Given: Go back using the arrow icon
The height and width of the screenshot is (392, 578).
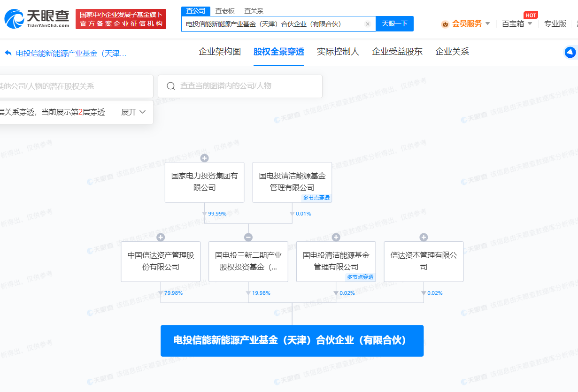Looking at the screenshot, I should coord(8,53).
